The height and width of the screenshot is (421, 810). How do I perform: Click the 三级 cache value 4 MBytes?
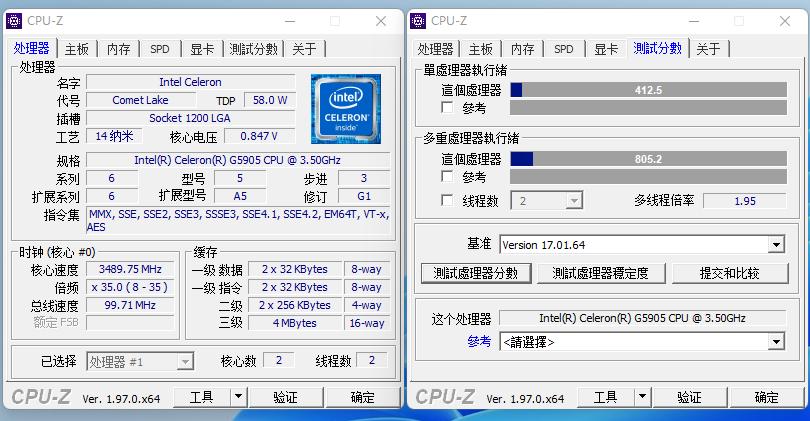[294, 323]
